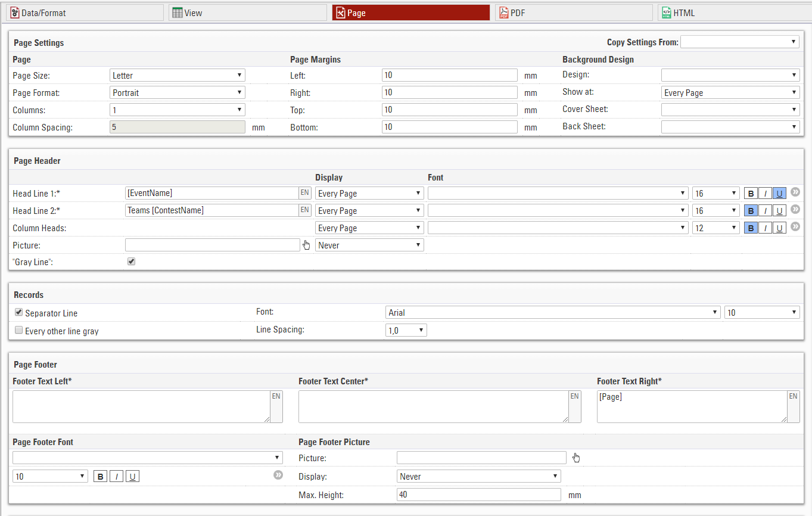
Task: Open Records font size 10 dropdown
Action: click(762, 313)
